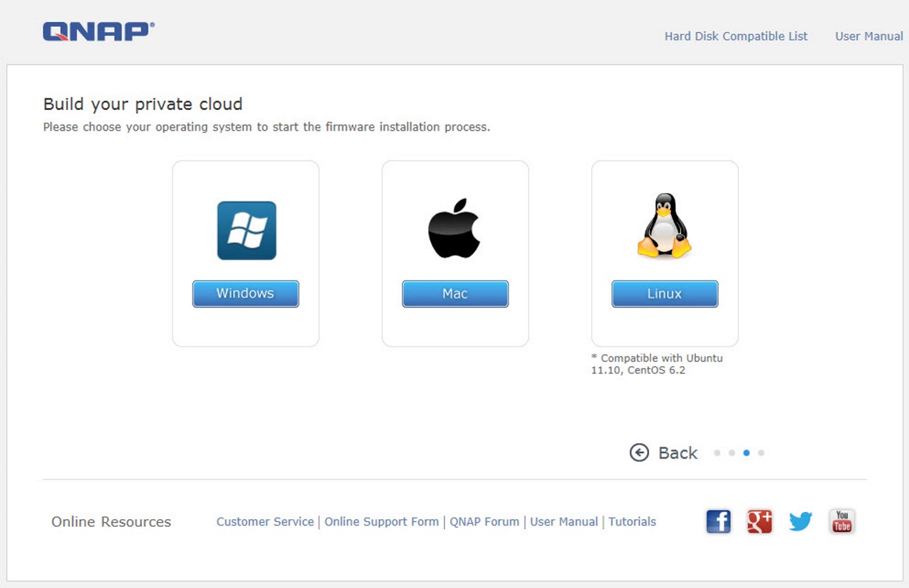The image size is (909, 588).
Task: Select the active blue pagination dot
Action: (746, 453)
